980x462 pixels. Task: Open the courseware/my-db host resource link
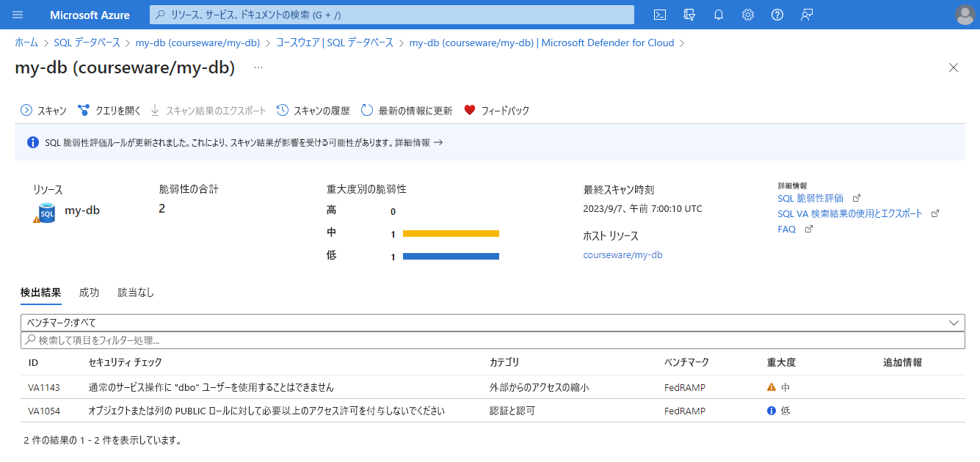click(x=623, y=254)
